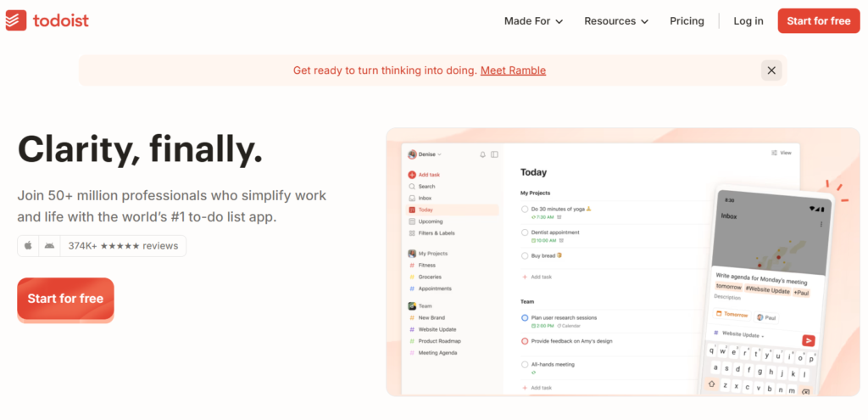
Task: Click the Description field on the phone
Action: [726, 297]
